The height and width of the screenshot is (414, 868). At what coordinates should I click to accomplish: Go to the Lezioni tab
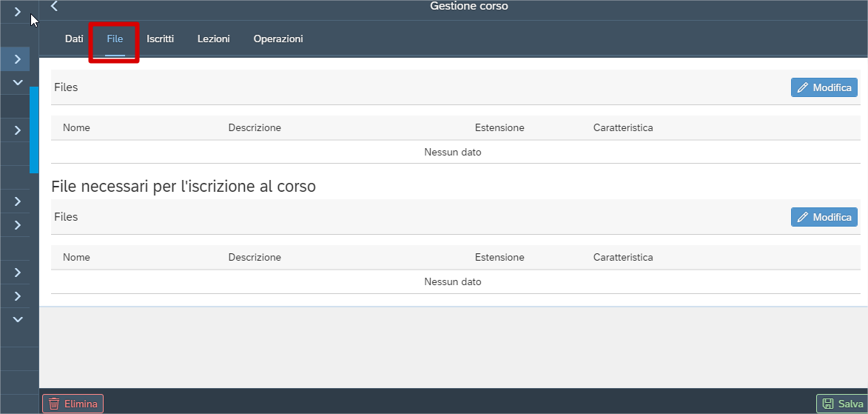tap(213, 39)
